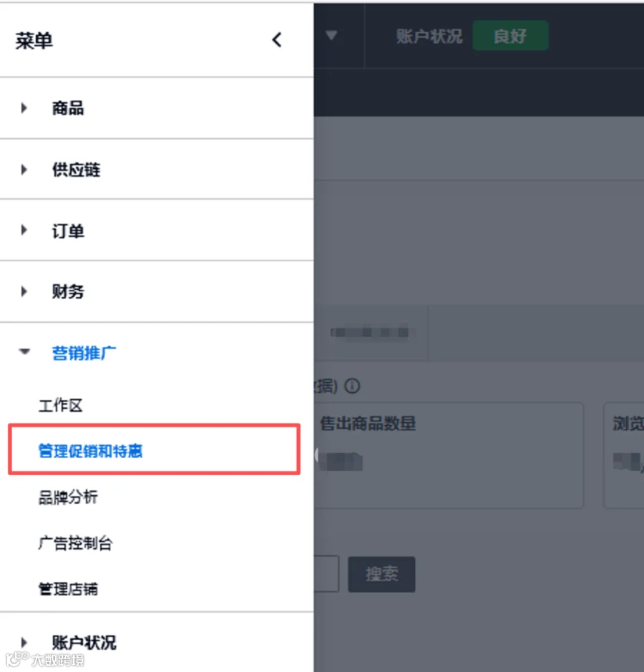Open the 订单 menu category

(x=68, y=231)
